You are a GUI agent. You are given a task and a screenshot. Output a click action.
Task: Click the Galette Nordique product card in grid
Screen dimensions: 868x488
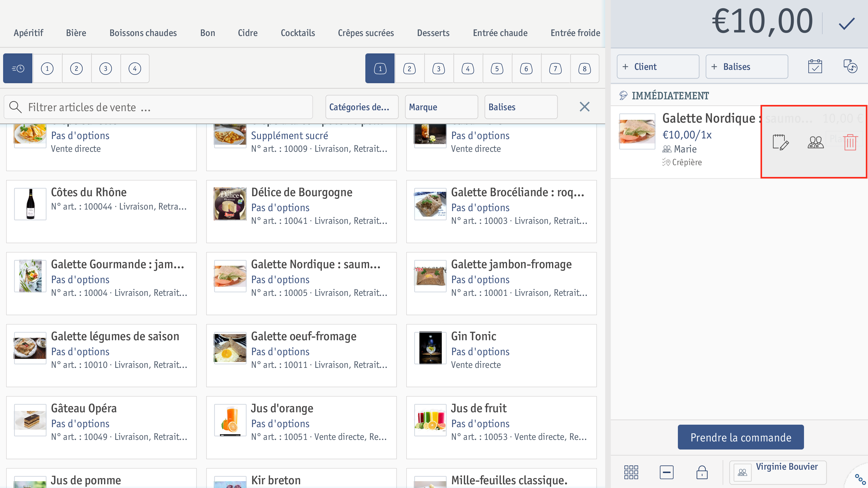[301, 283]
